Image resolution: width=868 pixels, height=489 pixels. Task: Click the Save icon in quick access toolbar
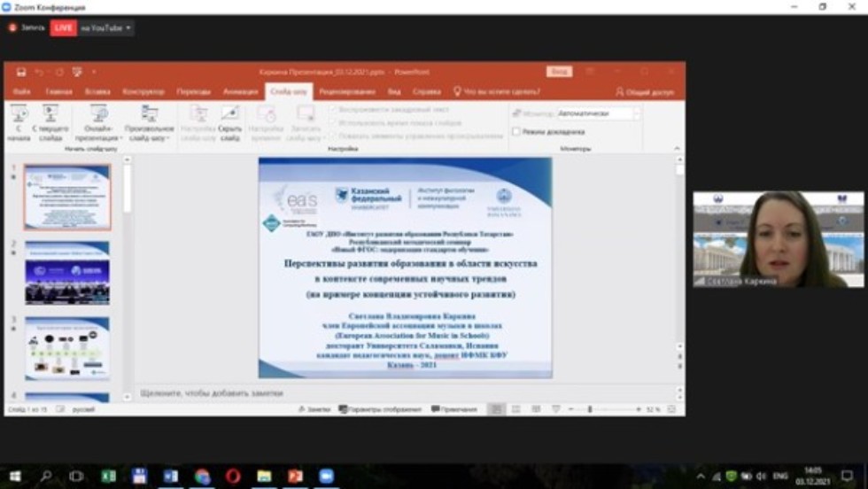21,72
